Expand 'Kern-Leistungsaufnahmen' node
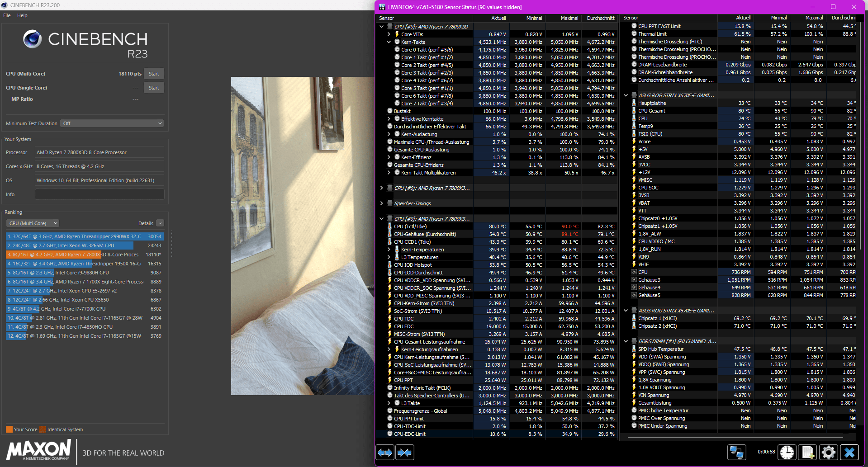This screenshot has height=467, width=868. (389, 349)
